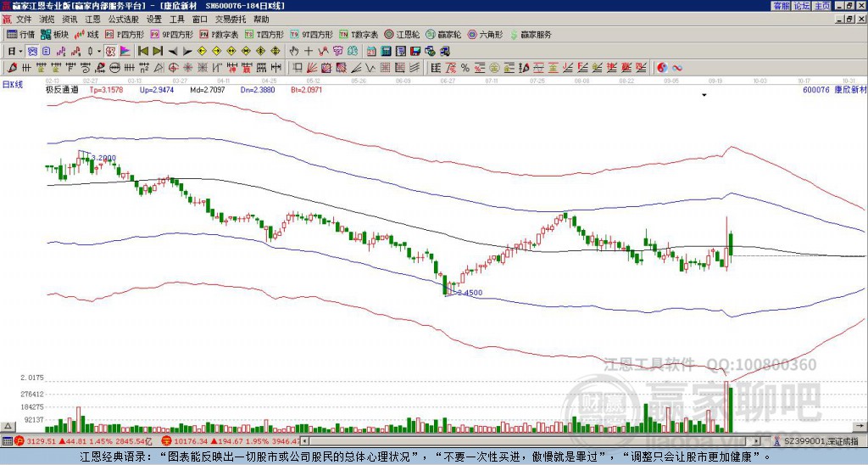Image resolution: width=868 pixels, height=465 pixels.
Task: Open the T四方形 time square tool
Action: tap(264, 34)
